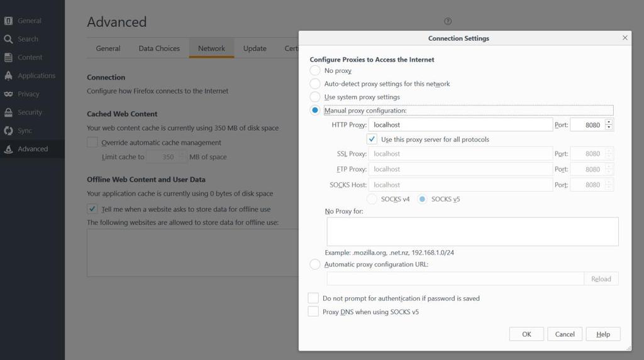Viewport: 644px width, 360px height.
Task: Open the Applications category in sidebar
Action: tap(32, 75)
